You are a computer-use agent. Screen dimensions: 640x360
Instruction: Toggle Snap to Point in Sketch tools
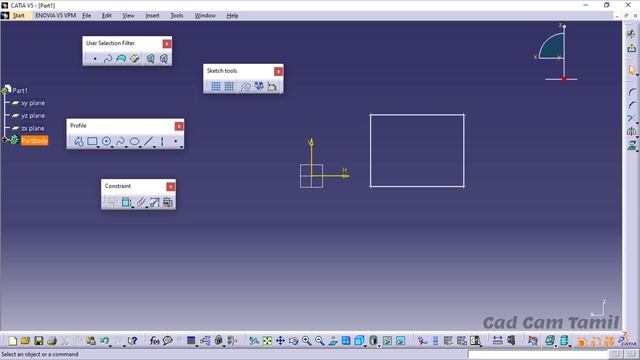[229, 86]
